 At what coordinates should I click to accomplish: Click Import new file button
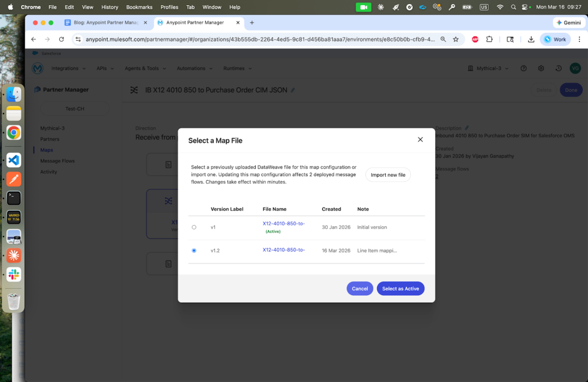[x=388, y=175]
